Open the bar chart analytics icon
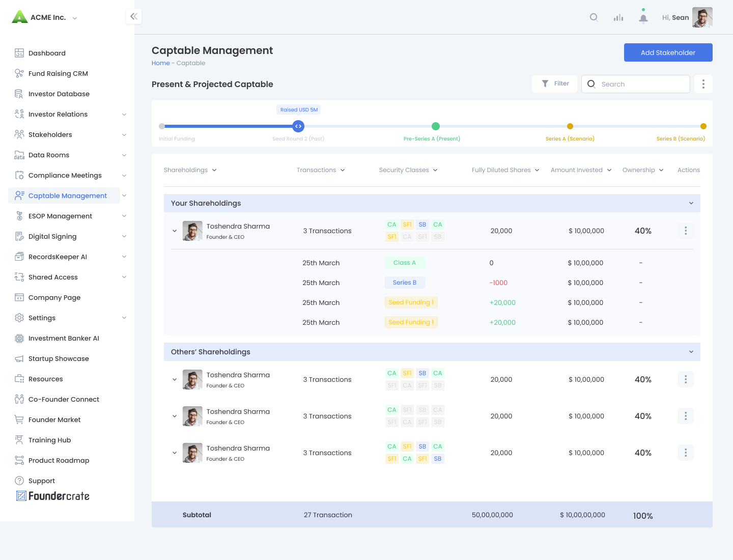The width and height of the screenshot is (733, 560). click(618, 17)
